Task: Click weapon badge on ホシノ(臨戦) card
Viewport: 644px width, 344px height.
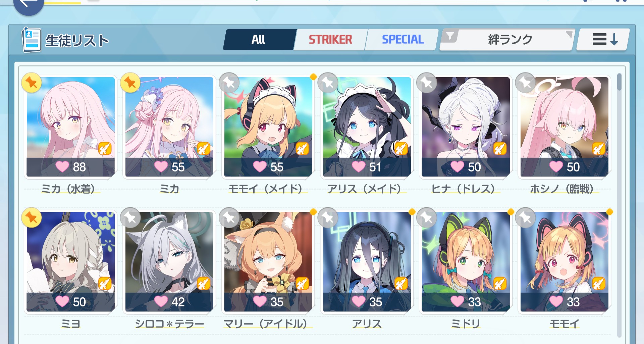Action: [x=598, y=148]
